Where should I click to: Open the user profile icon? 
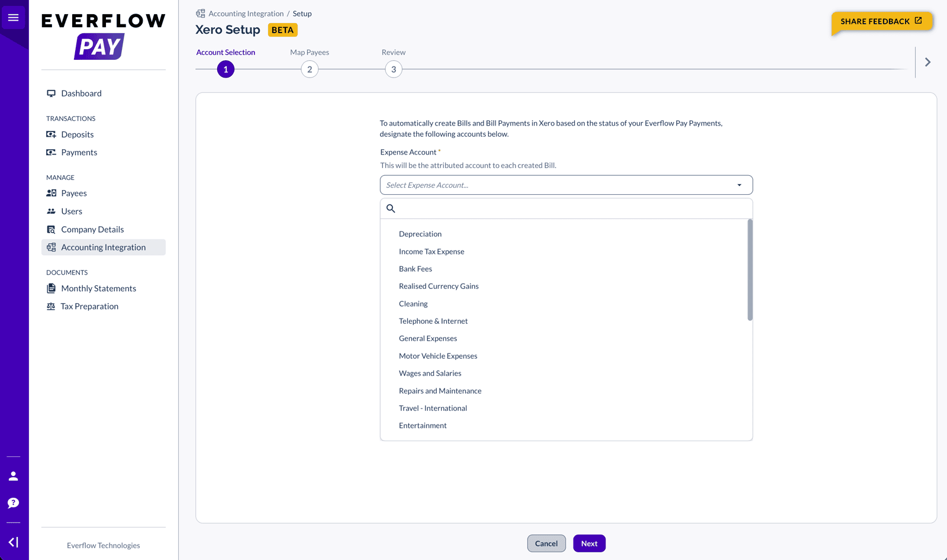point(13,476)
